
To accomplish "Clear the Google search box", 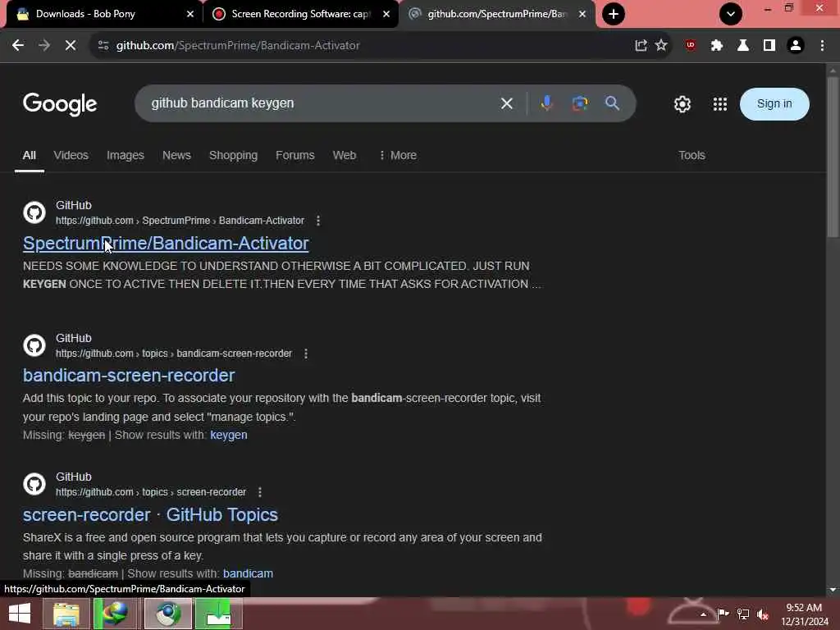I will coord(506,103).
